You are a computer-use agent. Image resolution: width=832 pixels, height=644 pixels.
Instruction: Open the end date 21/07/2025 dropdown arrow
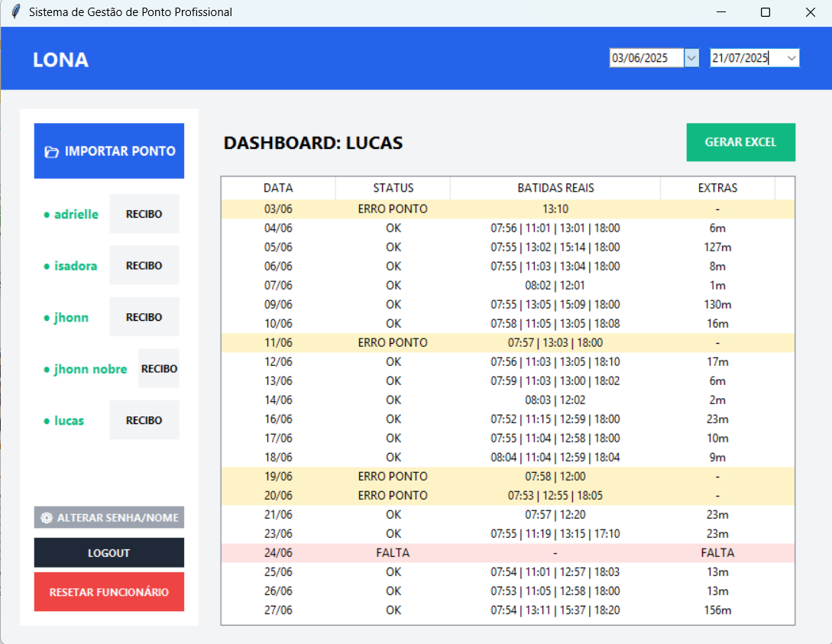(791, 58)
